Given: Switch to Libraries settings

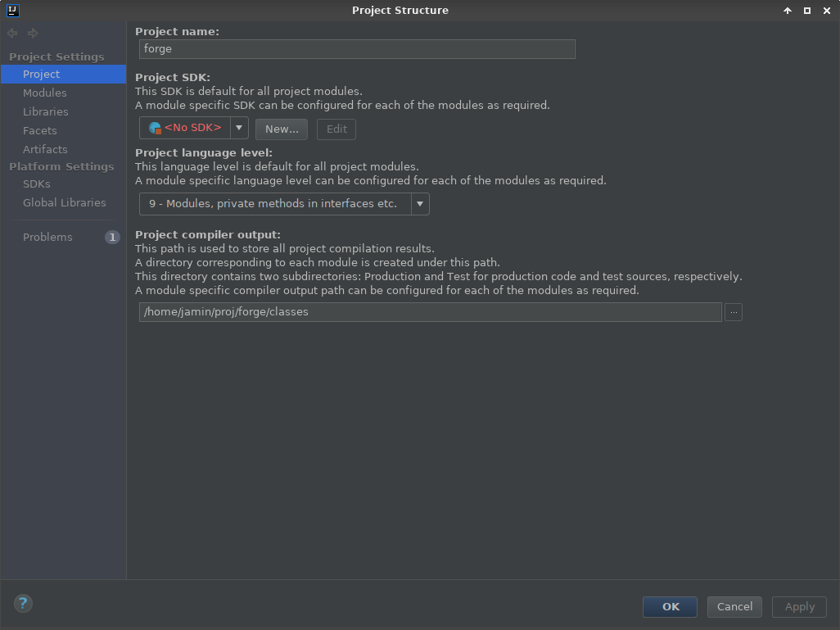Looking at the screenshot, I should coord(46,111).
